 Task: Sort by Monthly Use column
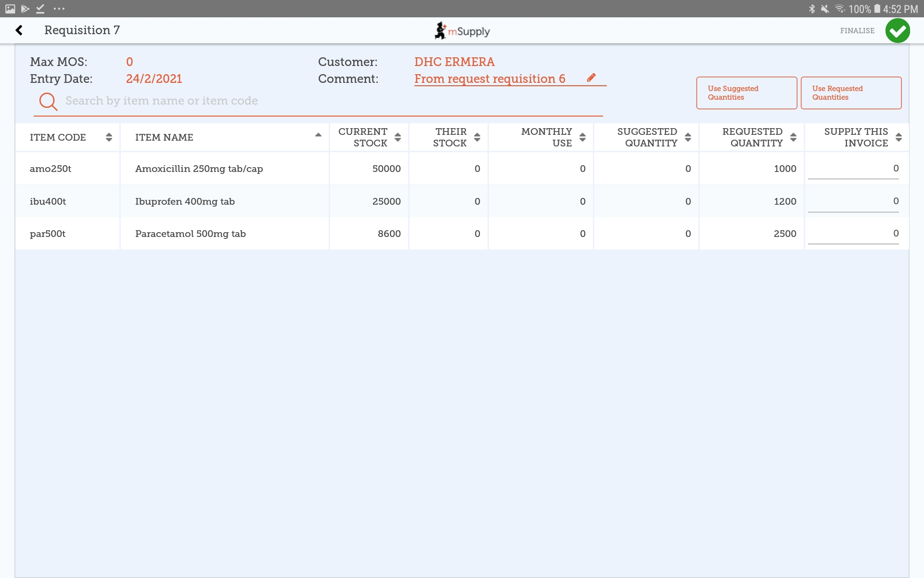[582, 137]
